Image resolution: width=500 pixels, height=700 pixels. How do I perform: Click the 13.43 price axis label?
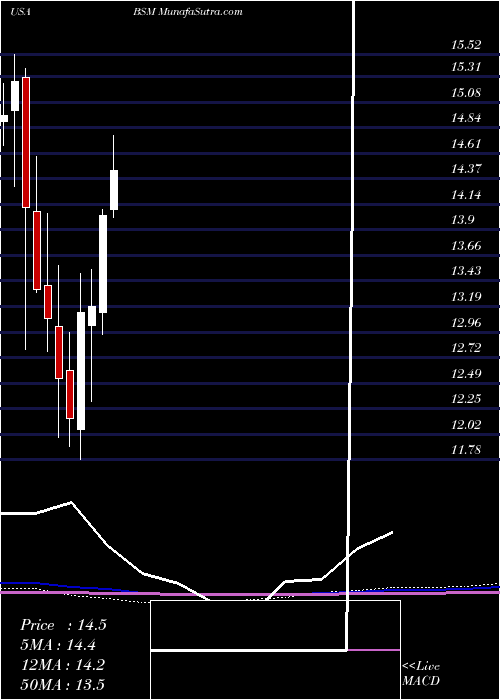click(x=466, y=271)
